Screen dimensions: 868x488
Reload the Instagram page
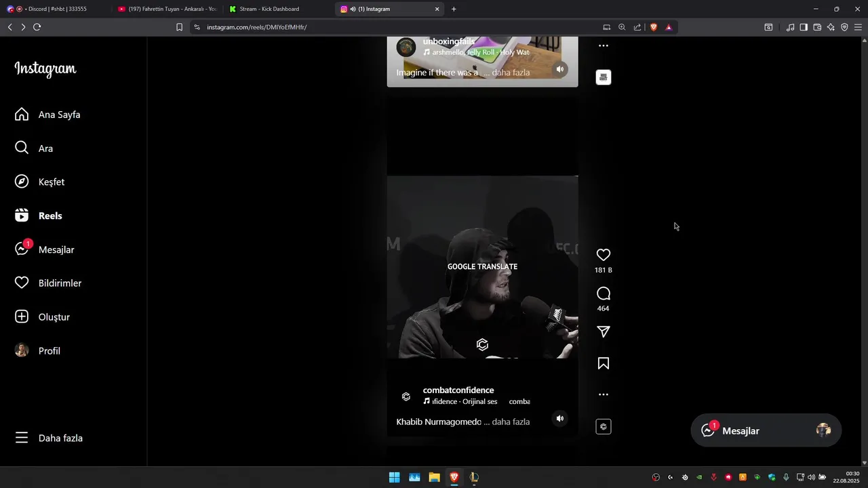37,27
